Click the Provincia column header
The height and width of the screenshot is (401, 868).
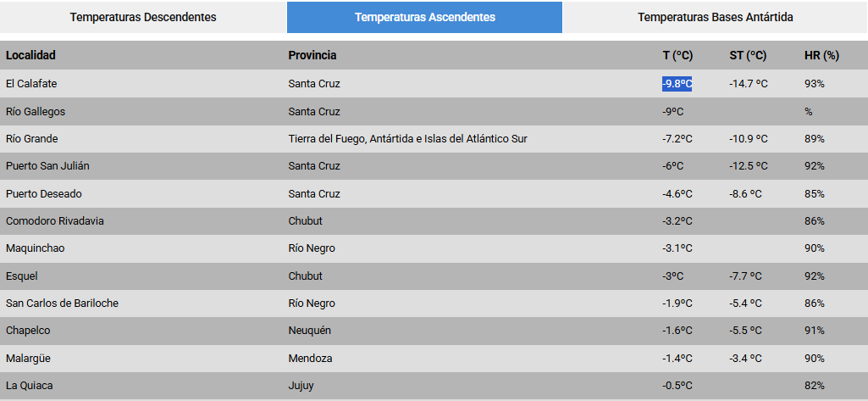point(312,55)
